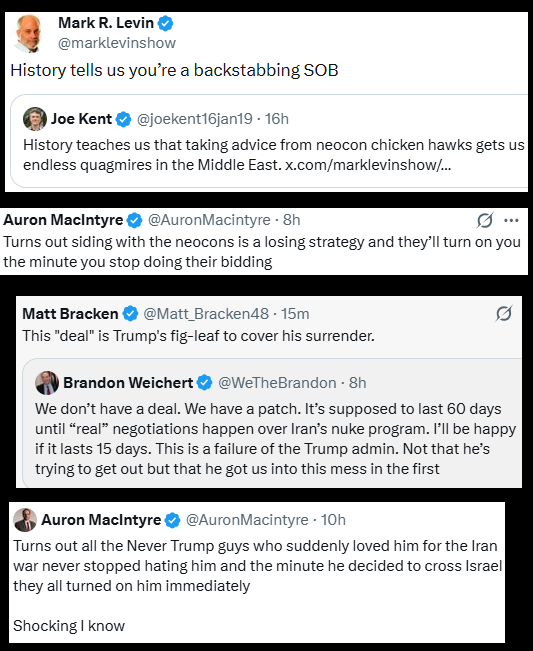Click Mark R. Levin's blue verified badge

(166, 24)
